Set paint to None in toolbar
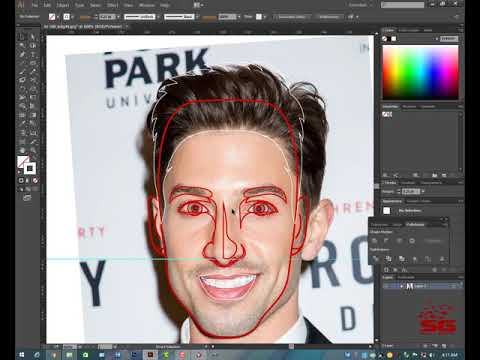480x360 pixels. [x=35, y=180]
